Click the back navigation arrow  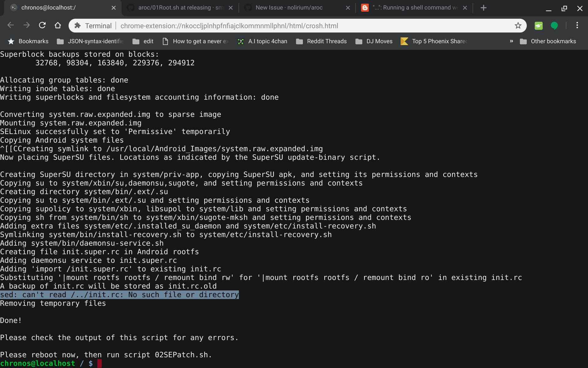[11, 25]
